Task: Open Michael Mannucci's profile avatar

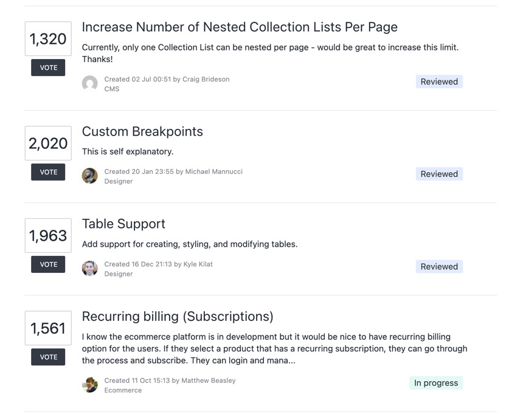Action: click(x=89, y=176)
